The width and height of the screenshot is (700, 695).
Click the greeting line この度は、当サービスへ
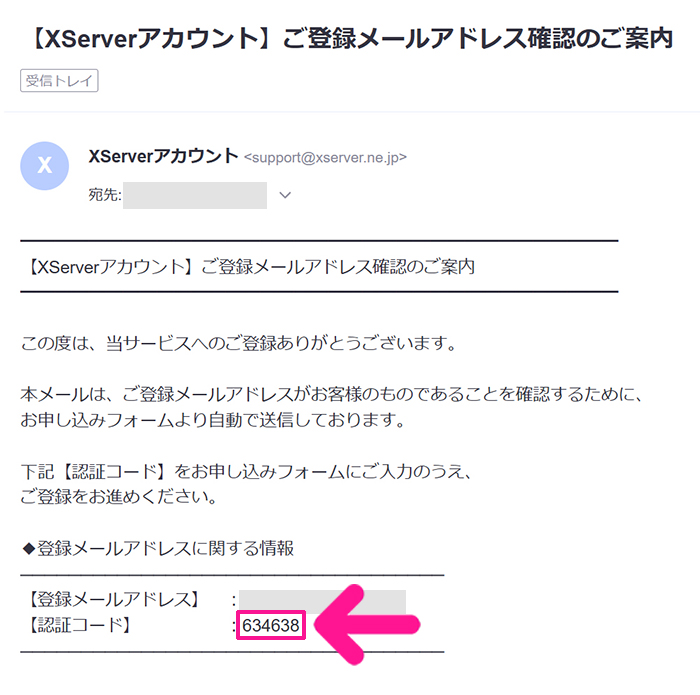[x=238, y=344]
